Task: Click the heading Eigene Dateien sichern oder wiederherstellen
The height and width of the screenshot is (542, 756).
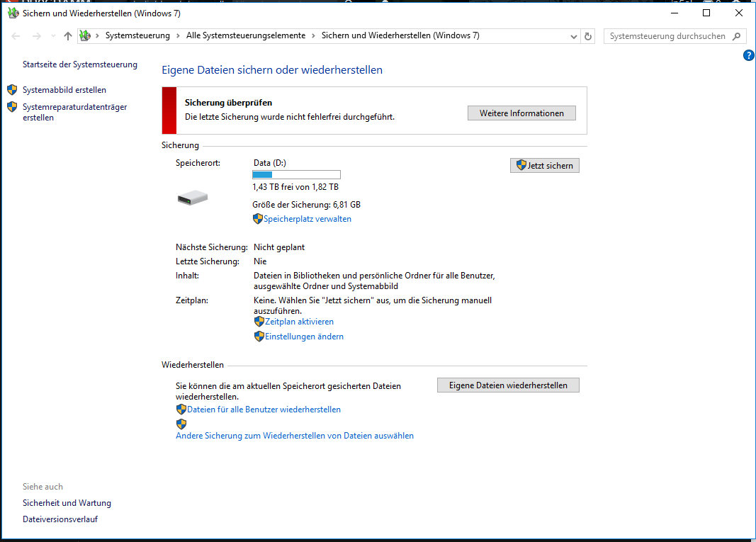Action: coord(272,70)
